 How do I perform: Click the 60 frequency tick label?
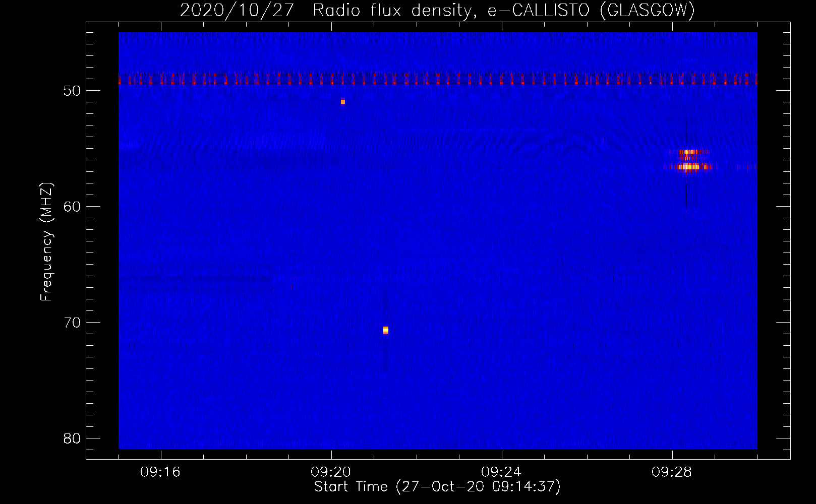pos(73,207)
